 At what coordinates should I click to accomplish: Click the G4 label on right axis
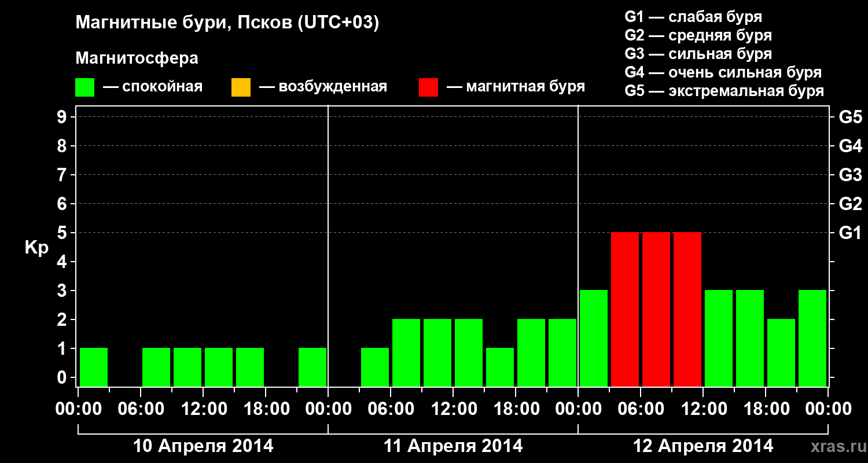pos(850,146)
